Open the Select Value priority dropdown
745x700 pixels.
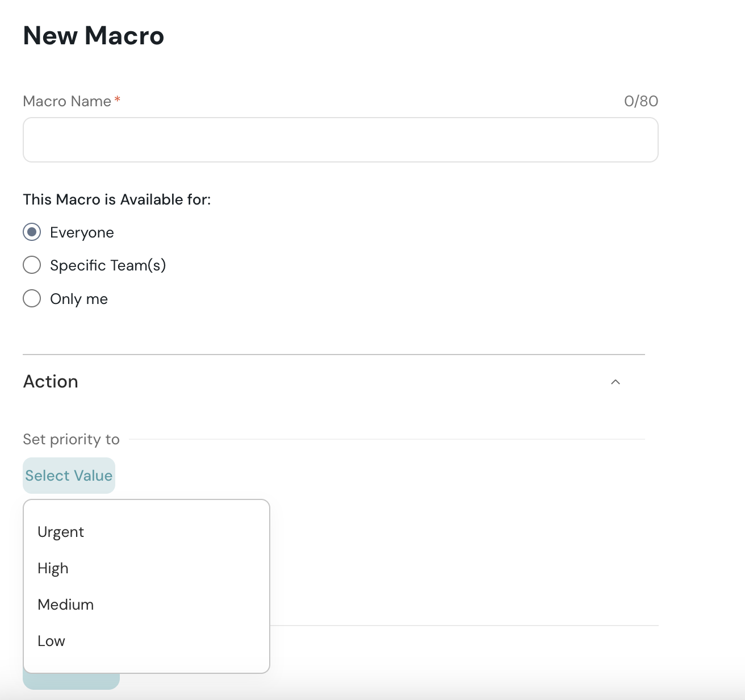(x=69, y=476)
